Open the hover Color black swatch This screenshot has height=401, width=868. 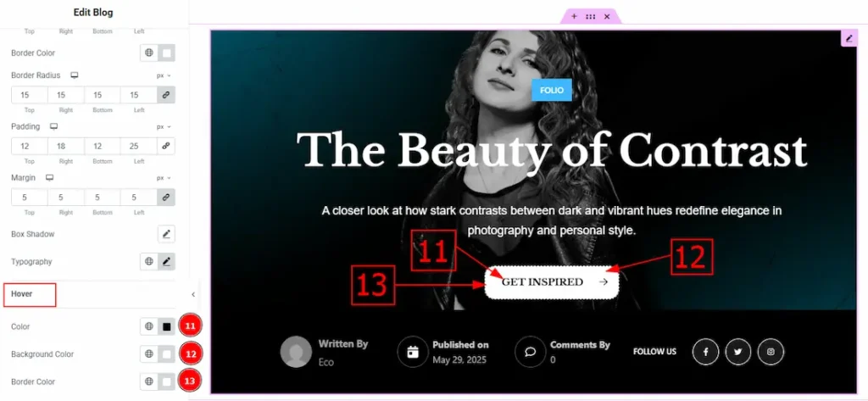tap(166, 326)
